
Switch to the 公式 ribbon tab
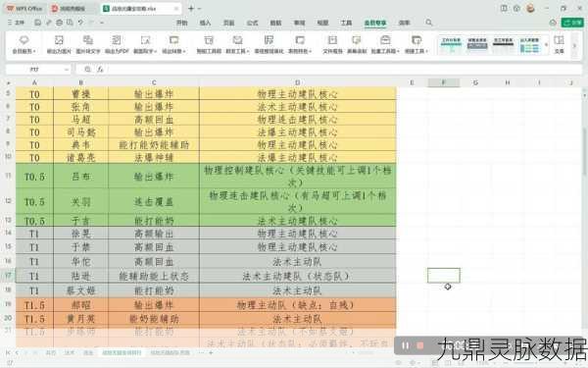pos(253,23)
